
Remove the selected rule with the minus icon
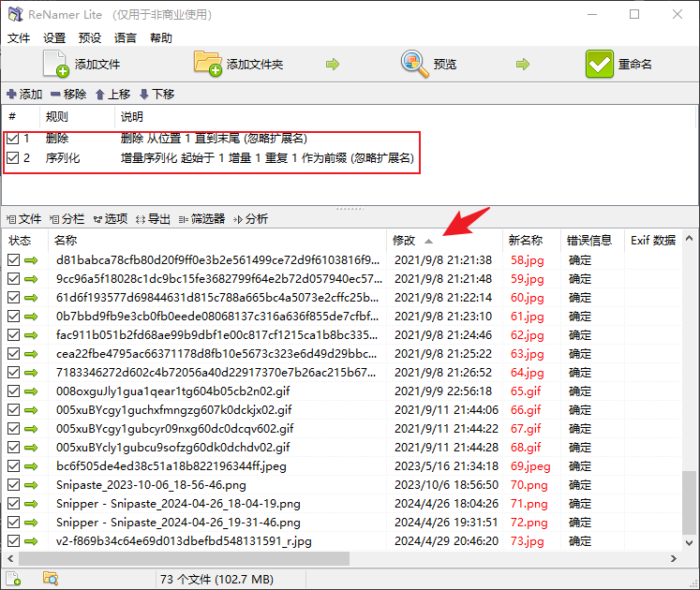click(56, 95)
